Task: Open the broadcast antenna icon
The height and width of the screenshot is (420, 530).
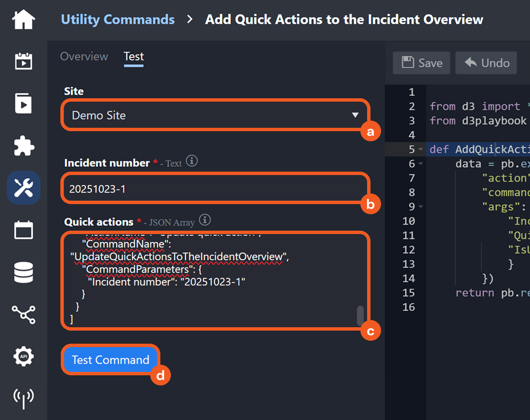Action: pyautogui.click(x=24, y=398)
